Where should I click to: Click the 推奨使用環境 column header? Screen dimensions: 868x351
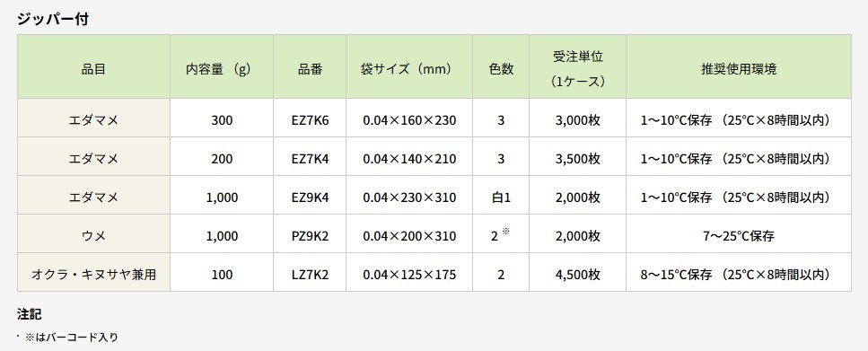click(x=739, y=69)
